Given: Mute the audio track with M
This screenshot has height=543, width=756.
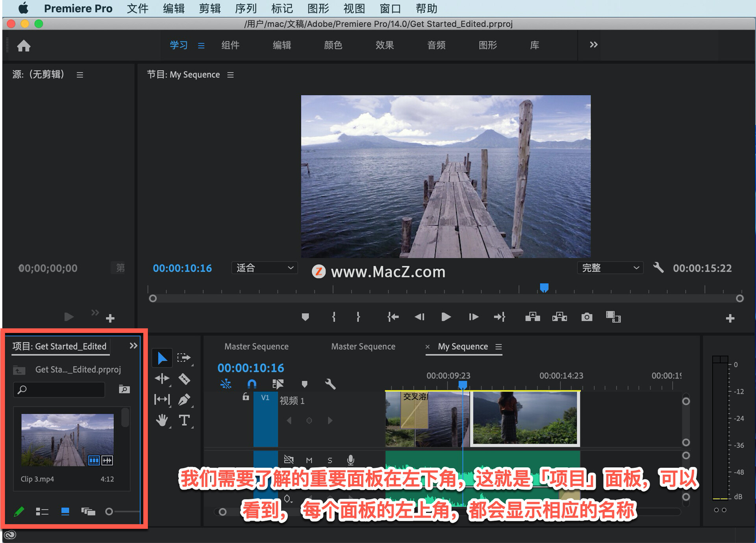Looking at the screenshot, I should 309,460.
